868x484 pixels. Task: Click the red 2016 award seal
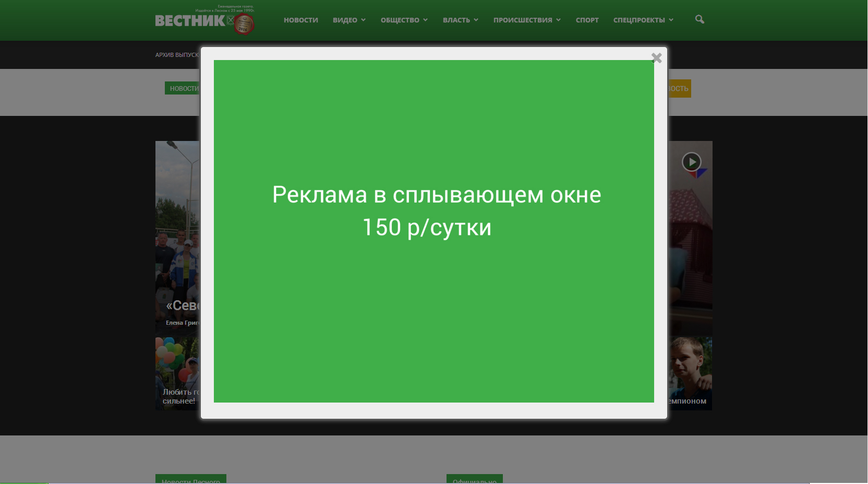tap(244, 24)
